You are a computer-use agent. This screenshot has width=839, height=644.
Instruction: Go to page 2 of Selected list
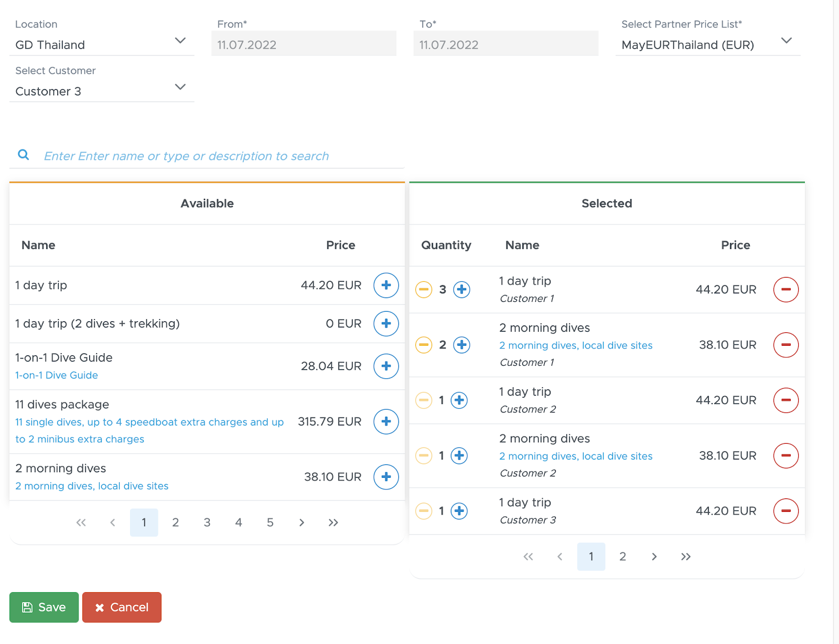tap(623, 556)
